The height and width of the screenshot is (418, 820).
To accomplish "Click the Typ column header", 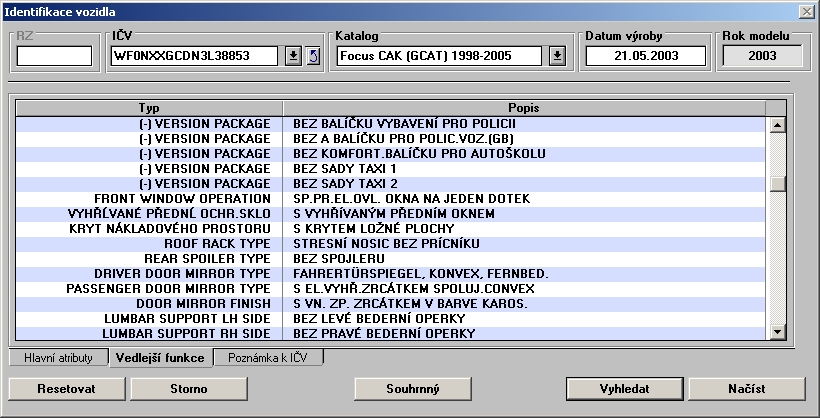I will 149,107.
